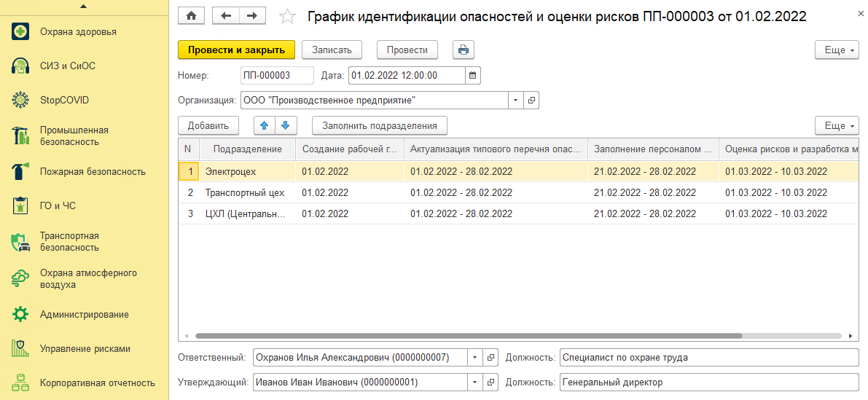The width and height of the screenshot is (868, 400).
Task: Open the Администрирование gear icon
Action: 20,314
